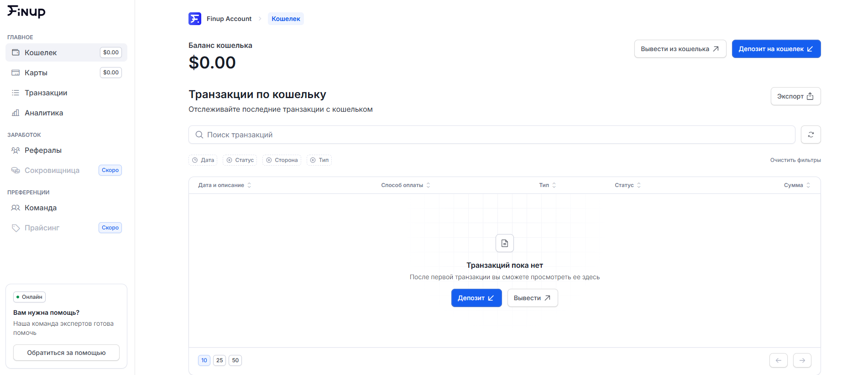
Task: Select 25 rows per page
Action: click(x=220, y=360)
